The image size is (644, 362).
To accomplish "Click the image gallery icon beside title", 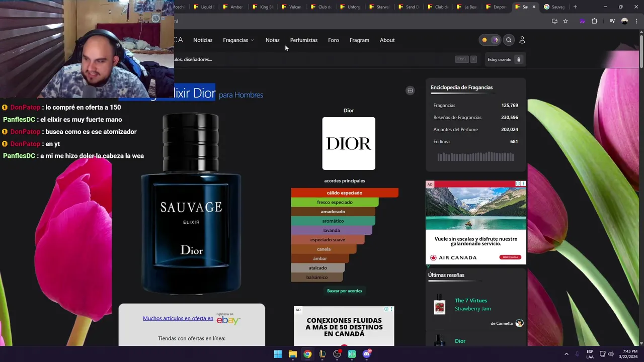I will [x=410, y=90].
